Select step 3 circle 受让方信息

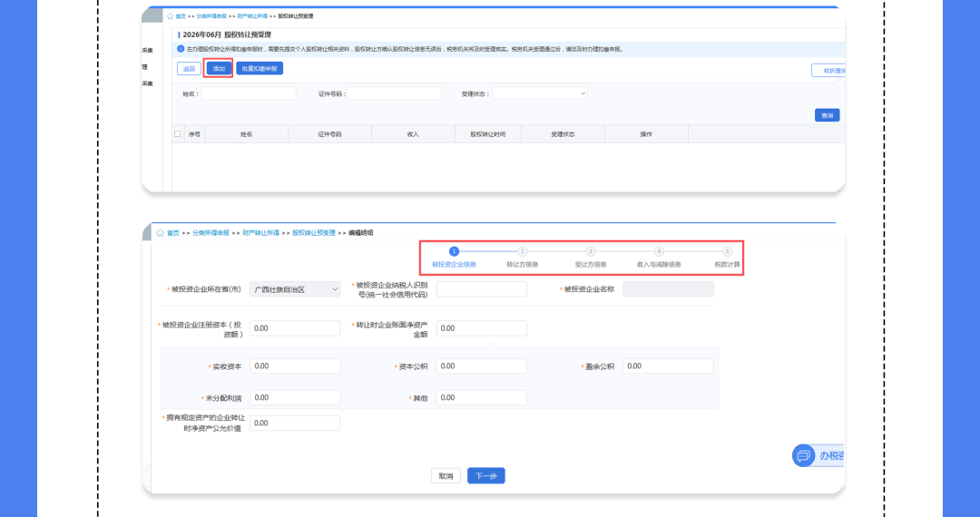(590, 251)
